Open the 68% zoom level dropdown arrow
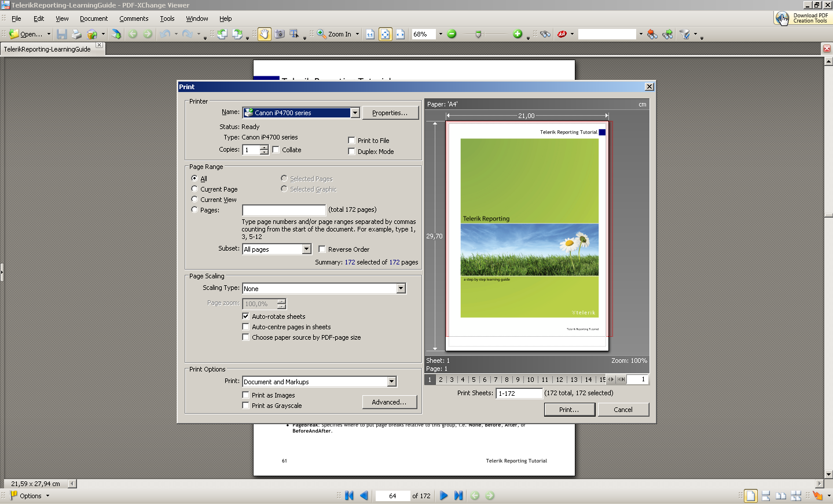The width and height of the screenshot is (833, 504). point(441,34)
